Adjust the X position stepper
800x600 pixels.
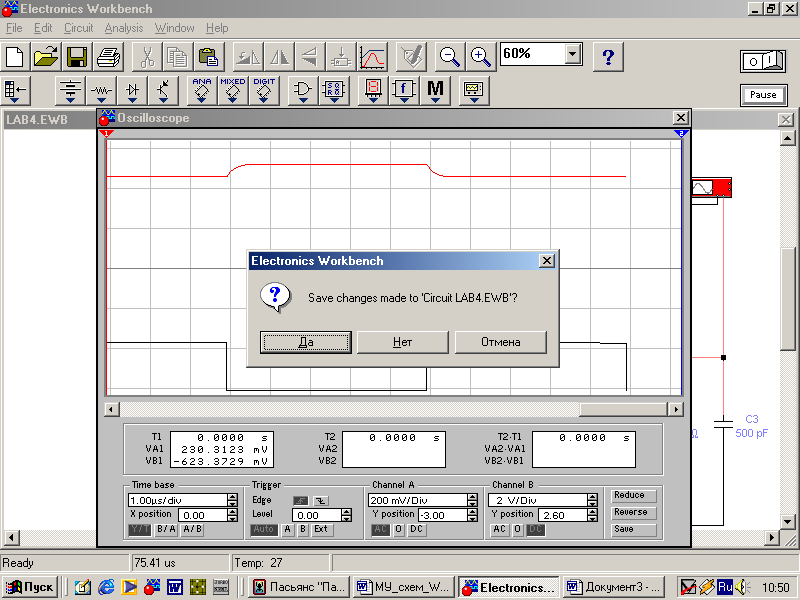(x=232, y=515)
